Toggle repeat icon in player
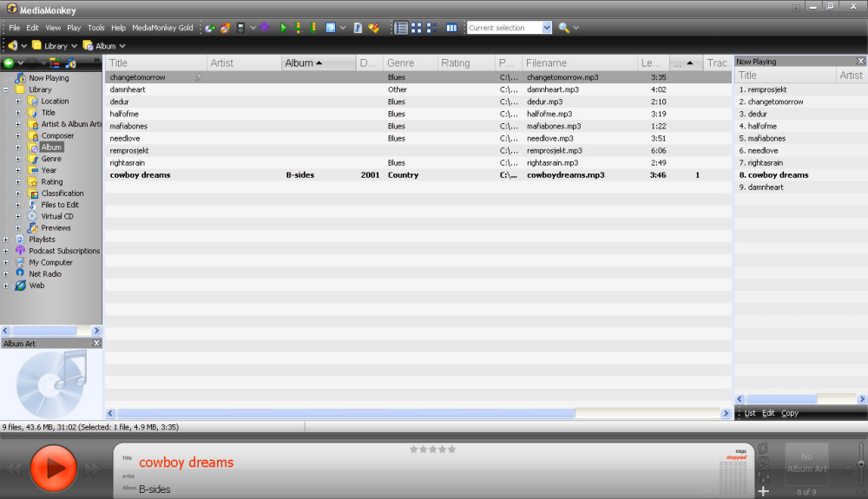Screen dimensions: 868x499 pos(763,448)
